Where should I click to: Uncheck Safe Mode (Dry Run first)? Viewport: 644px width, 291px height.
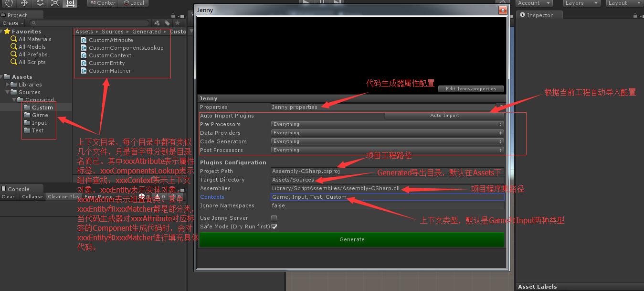tap(274, 226)
